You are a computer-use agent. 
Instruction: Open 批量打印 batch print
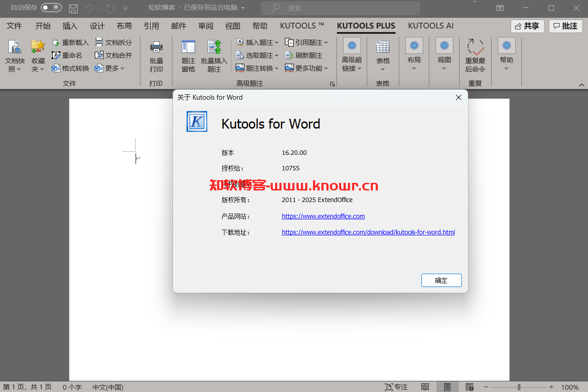(156, 56)
